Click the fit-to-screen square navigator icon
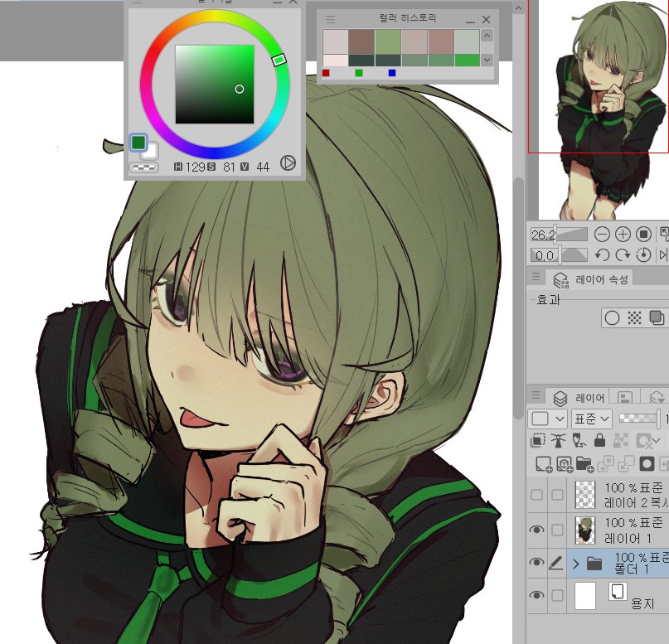 644,234
